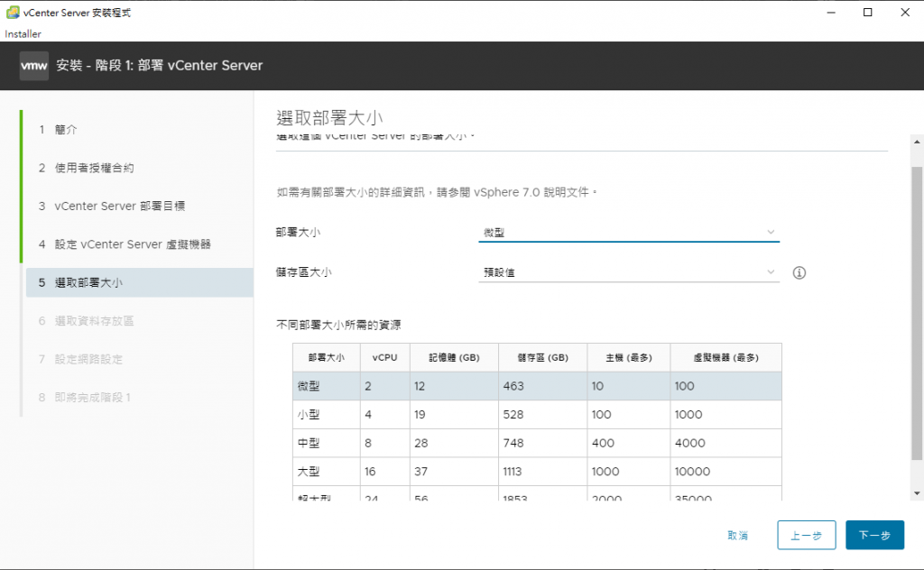Click the vCPU column header
The image size is (924, 570).
click(x=384, y=357)
